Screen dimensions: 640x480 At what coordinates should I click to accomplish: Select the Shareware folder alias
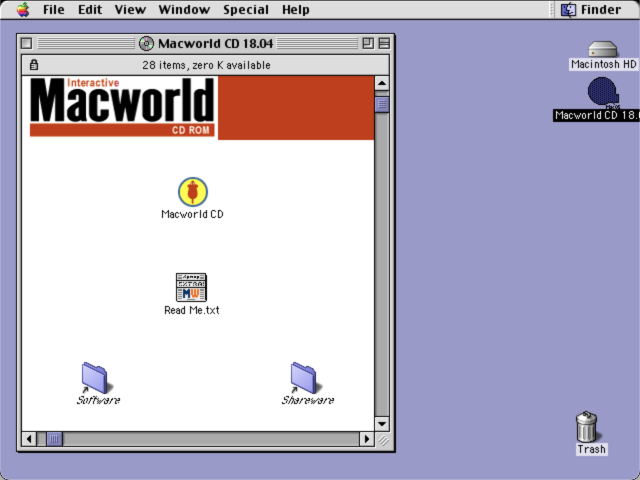[x=304, y=378]
